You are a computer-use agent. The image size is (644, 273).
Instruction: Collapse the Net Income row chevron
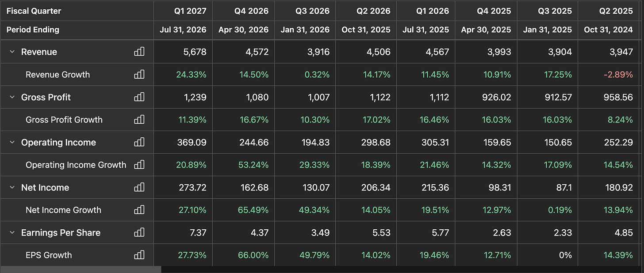point(12,187)
